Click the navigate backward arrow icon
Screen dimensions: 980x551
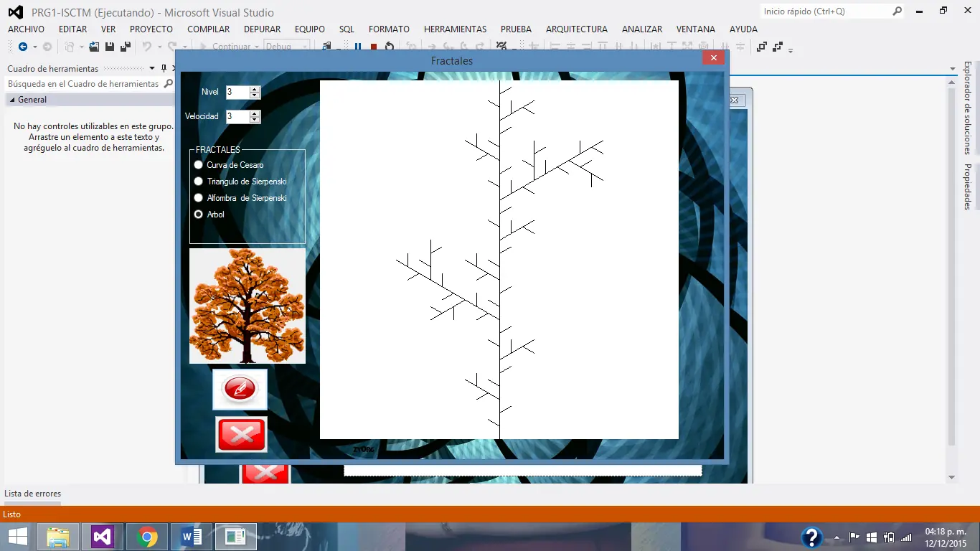point(22,47)
